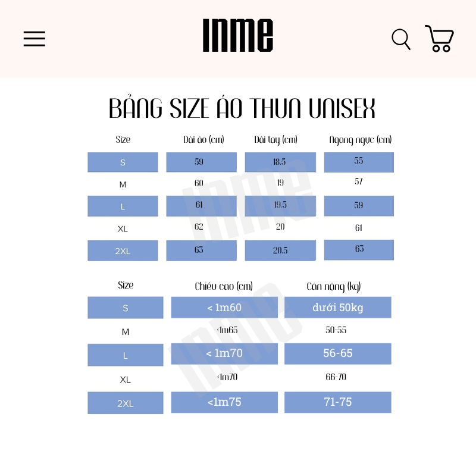Click the 'Chiều cao (cm)' column header
The image size is (476, 476).
[224, 286]
